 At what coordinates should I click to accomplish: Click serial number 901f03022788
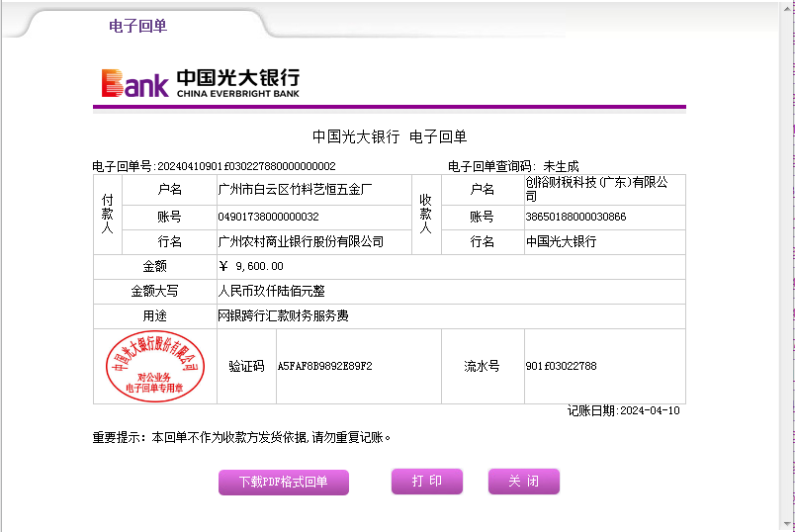[x=561, y=366]
